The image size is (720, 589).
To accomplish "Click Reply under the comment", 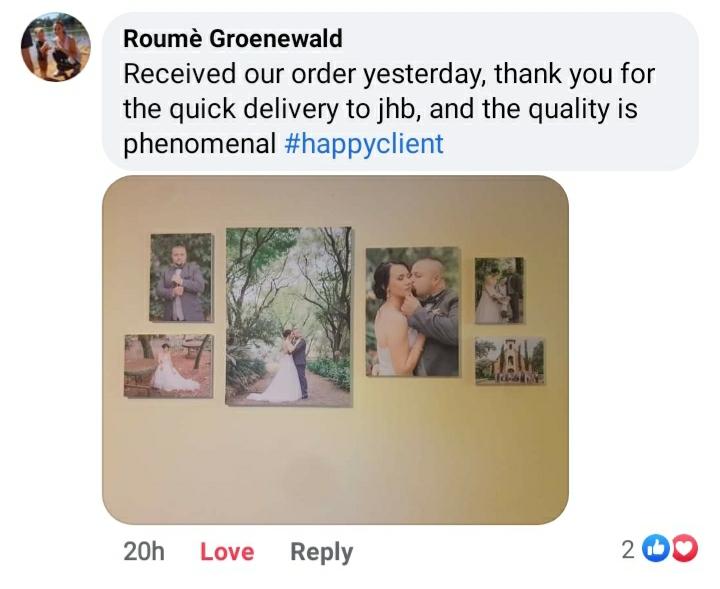I will [321, 552].
